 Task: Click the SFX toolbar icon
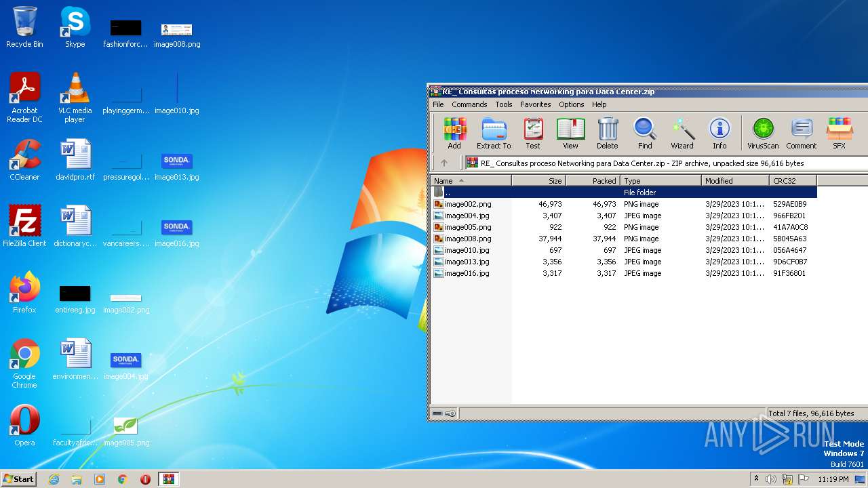point(839,133)
